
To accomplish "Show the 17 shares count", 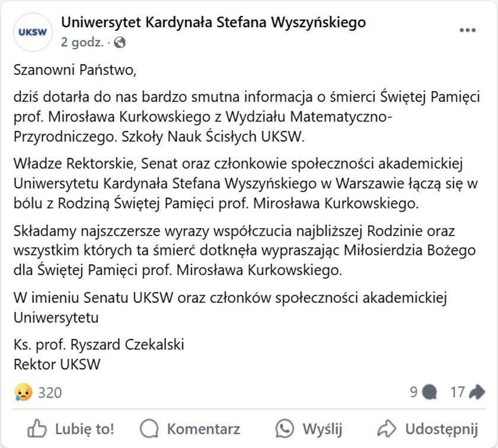I will pyautogui.click(x=458, y=392).
